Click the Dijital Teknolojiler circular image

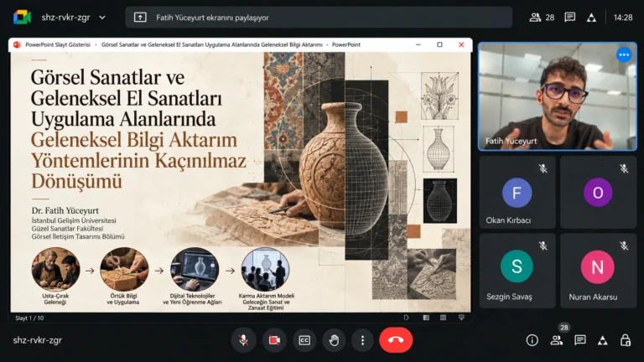(x=195, y=269)
